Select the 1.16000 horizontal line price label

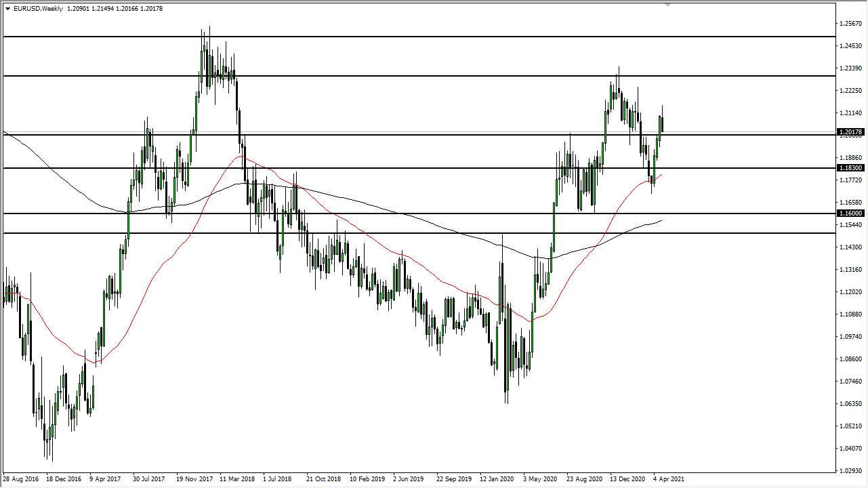pos(851,213)
